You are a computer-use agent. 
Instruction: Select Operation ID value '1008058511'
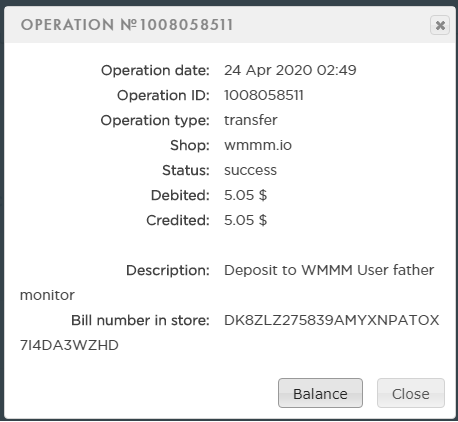pos(264,95)
